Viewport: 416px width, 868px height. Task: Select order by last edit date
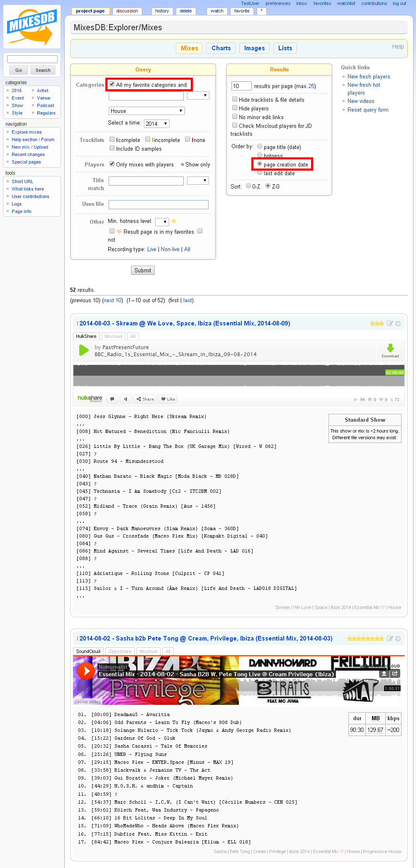(x=260, y=173)
